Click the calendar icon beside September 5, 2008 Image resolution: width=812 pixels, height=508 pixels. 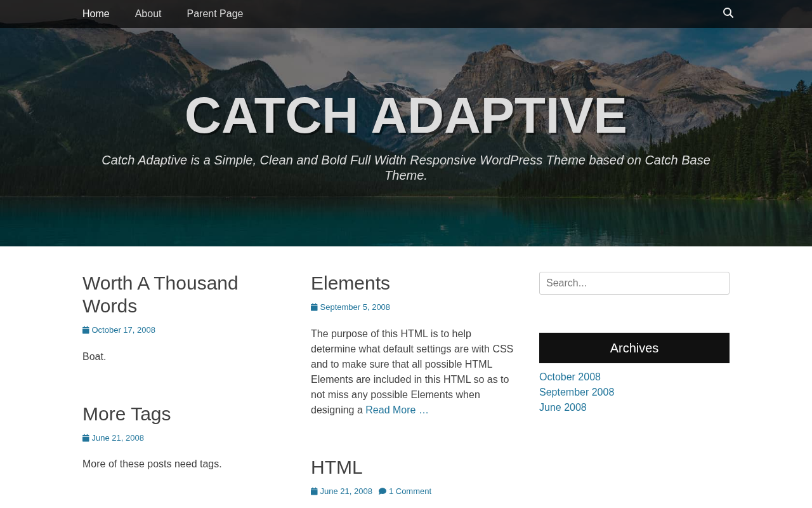point(314,307)
